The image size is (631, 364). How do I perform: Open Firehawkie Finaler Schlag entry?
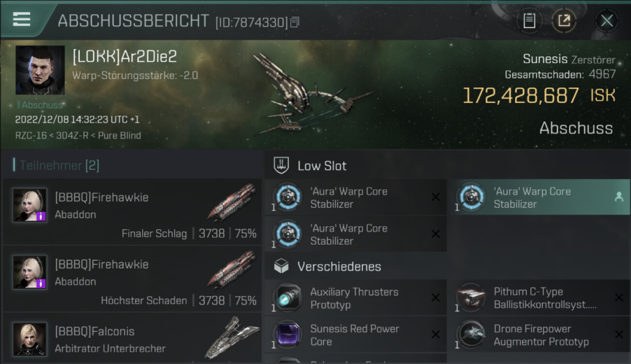pyautogui.click(x=132, y=212)
